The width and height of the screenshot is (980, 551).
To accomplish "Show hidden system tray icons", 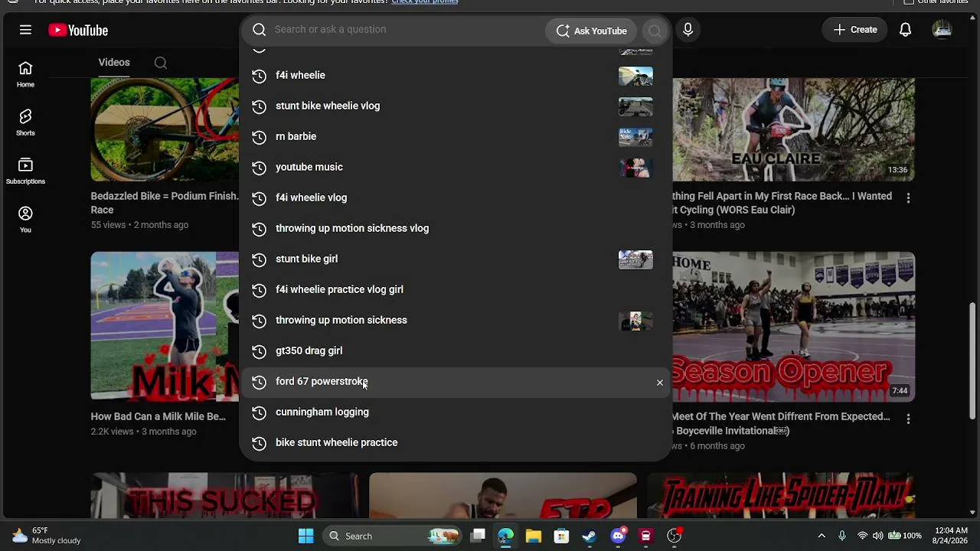I will (x=822, y=536).
